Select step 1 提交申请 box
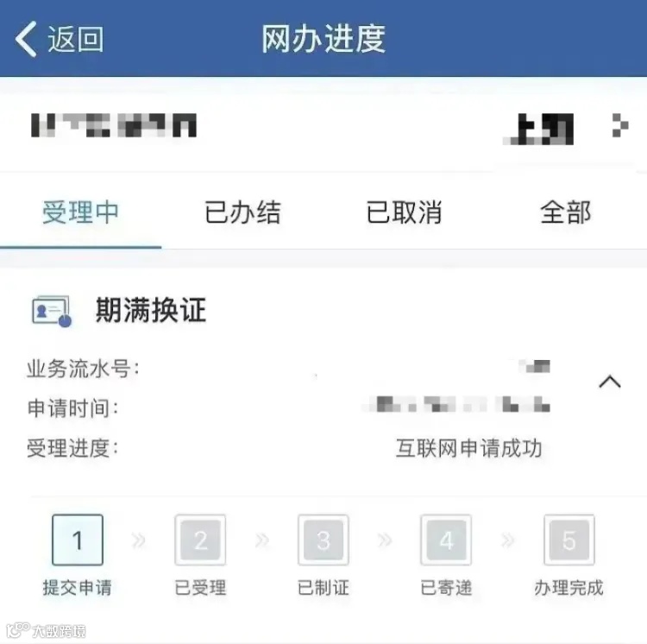The width and height of the screenshot is (647, 644). tap(78, 540)
